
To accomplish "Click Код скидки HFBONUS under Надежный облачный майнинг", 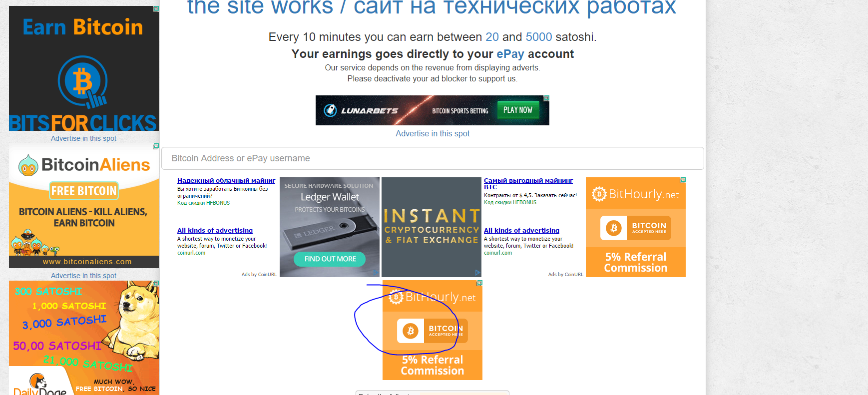I will click(x=204, y=203).
